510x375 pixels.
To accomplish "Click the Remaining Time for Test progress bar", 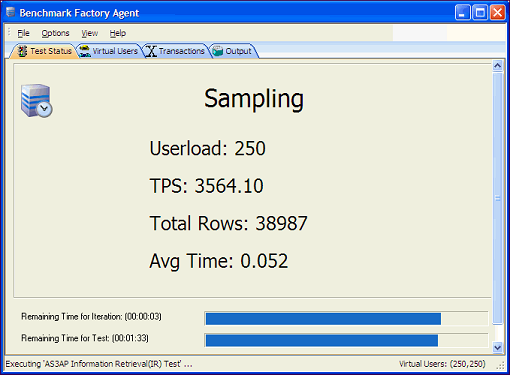I will pos(346,340).
